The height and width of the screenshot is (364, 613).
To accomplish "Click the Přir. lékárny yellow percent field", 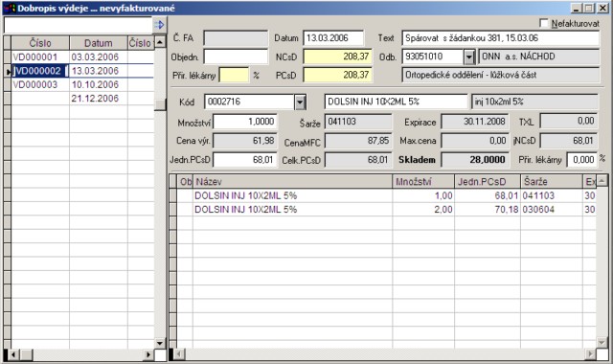I will pos(234,75).
